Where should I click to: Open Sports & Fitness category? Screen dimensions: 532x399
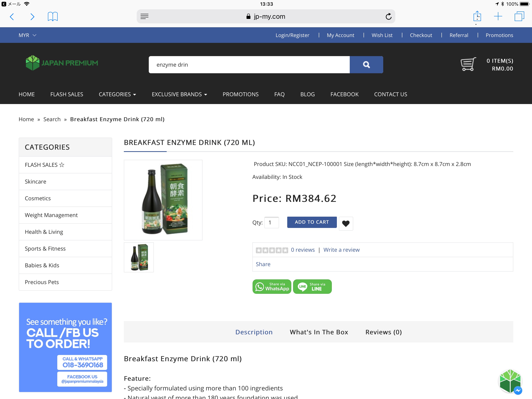pos(65,248)
